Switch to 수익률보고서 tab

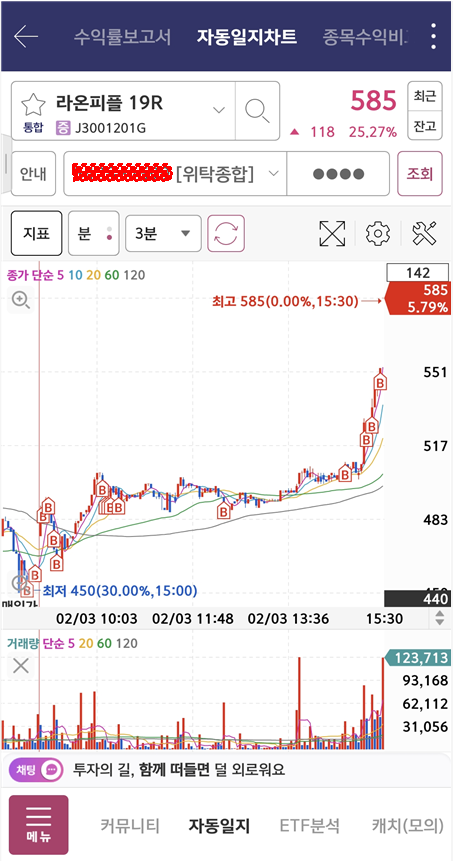(x=122, y=37)
